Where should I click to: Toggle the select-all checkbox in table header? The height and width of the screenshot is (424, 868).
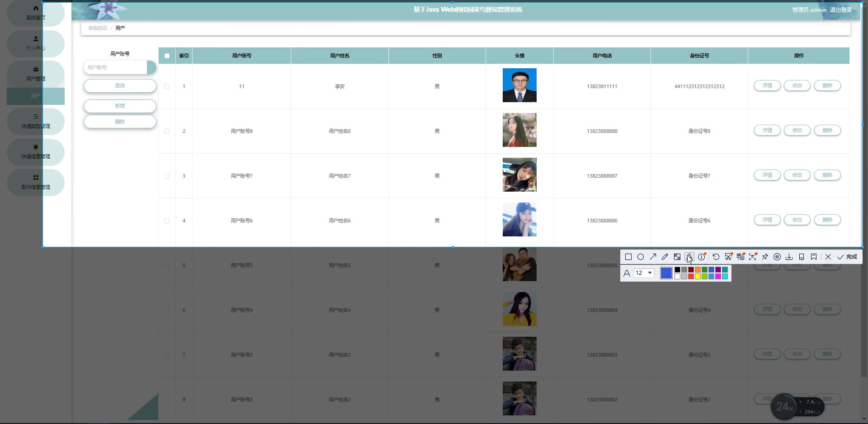coord(167,56)
